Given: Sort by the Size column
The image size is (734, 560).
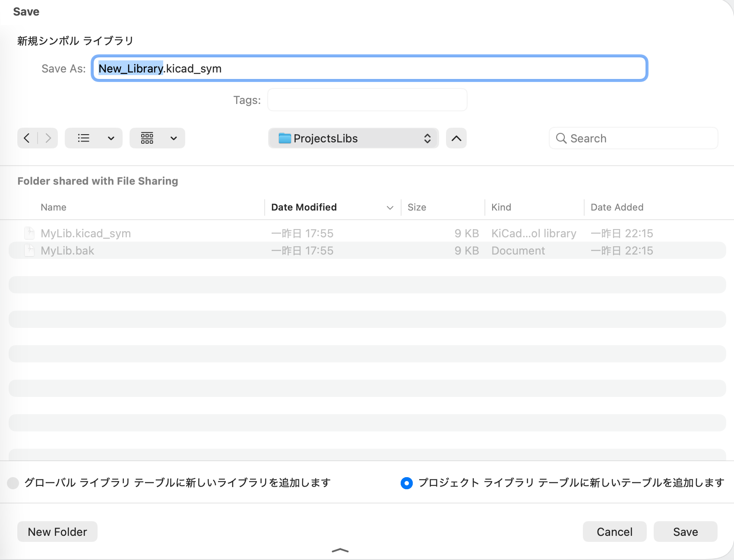Looking at the screenshot, I should tap(417, 207).
